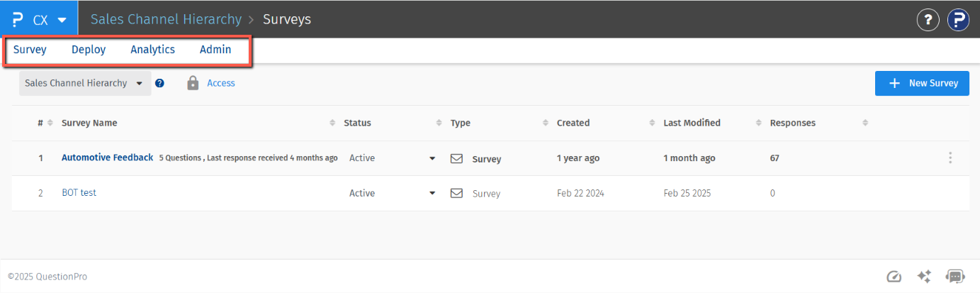The height and width of the screenshot is (293, 980).
Task: Click the Created column header
Action: [x=573, y=123]
